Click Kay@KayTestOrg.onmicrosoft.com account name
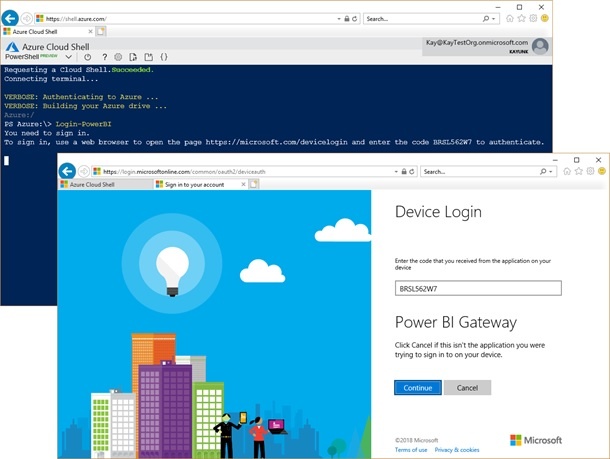610x459 pixels. coord(477,42)
